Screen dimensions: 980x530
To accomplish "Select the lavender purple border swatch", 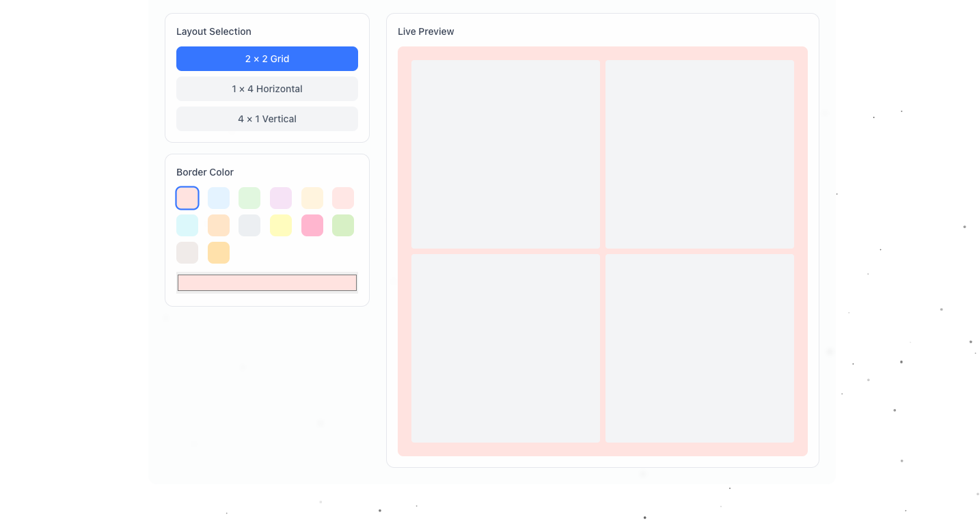I will click(x=281, y=198).
